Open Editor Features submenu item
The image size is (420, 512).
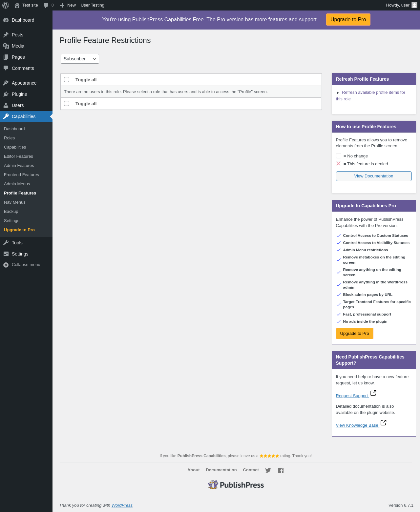tap(18, 156)
